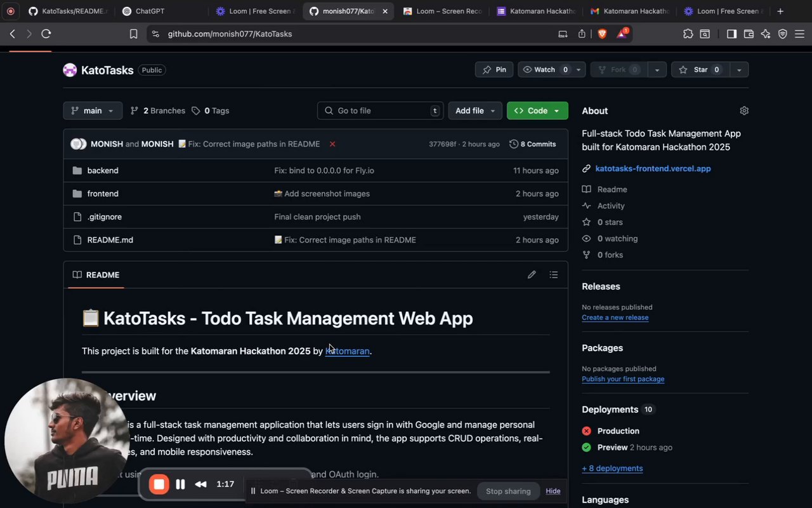This screenshot has height=508, width=812.
Task: Open the + 8 deployments link
Action: [612, 469]
